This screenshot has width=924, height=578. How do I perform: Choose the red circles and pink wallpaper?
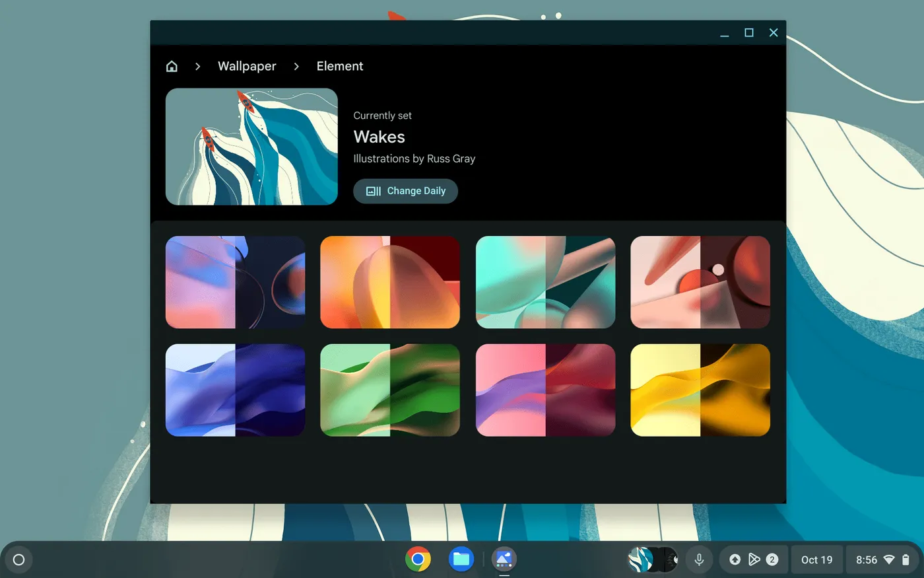[x=700, y=282]
